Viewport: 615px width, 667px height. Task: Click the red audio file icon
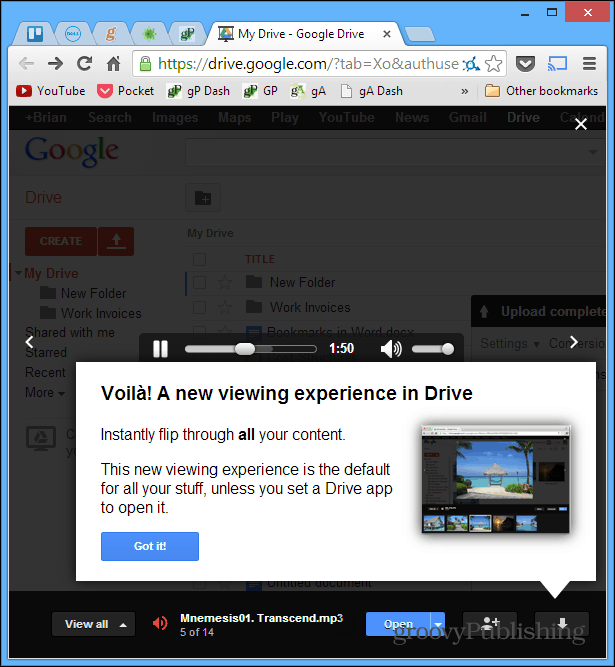tap(160, 624)
